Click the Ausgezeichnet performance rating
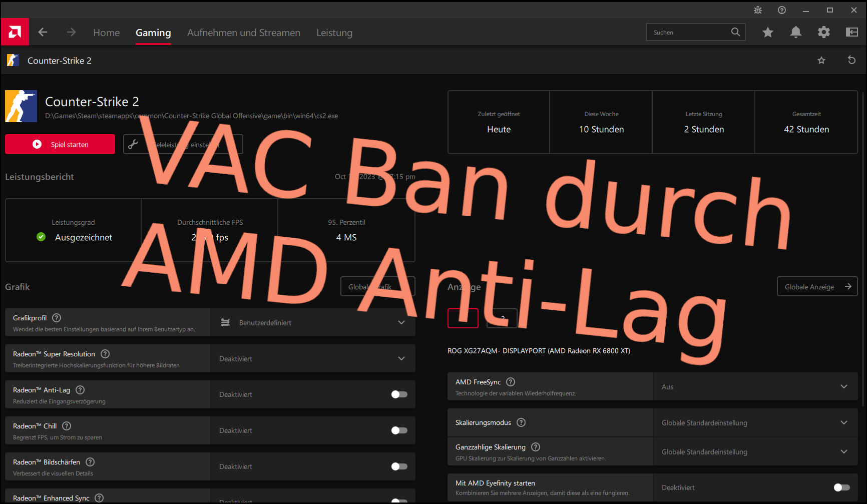The height and width of the screenshot is (504, 867). pos(84,237)
